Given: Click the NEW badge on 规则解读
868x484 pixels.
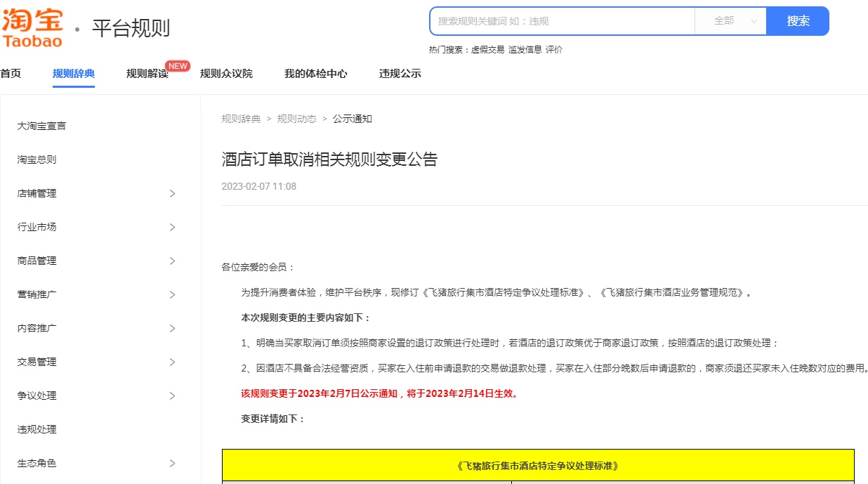Looking at the screenshot, I should (178, 66).
